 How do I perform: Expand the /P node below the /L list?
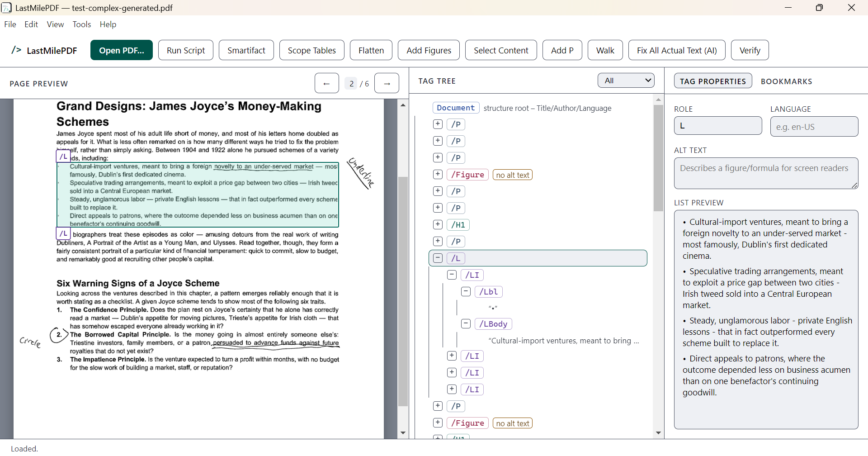pyautogui.click(x=438, y=406)
